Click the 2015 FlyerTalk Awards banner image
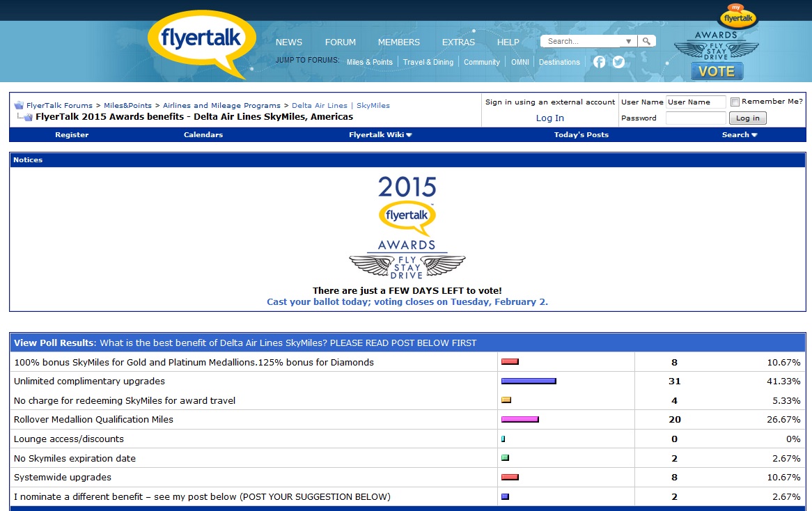The width and height of the screenshot is (812, 511). pos(407,228)
